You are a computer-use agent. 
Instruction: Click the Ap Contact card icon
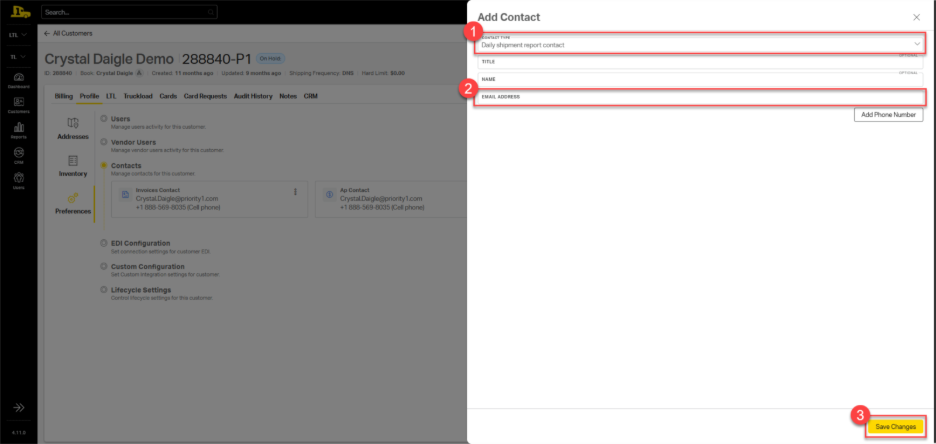[329, 195]
